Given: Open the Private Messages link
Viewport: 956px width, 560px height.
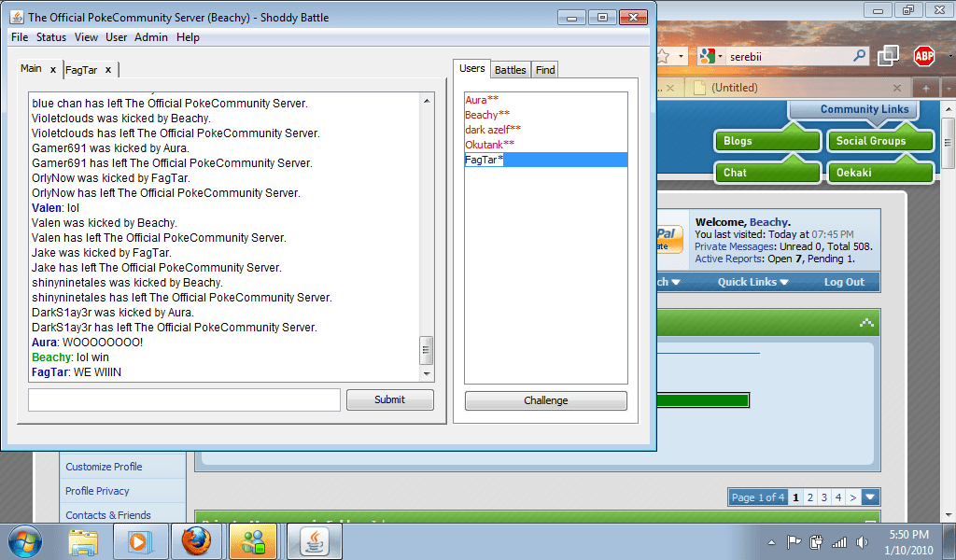Looking at the screenshot, I should 735,246.
